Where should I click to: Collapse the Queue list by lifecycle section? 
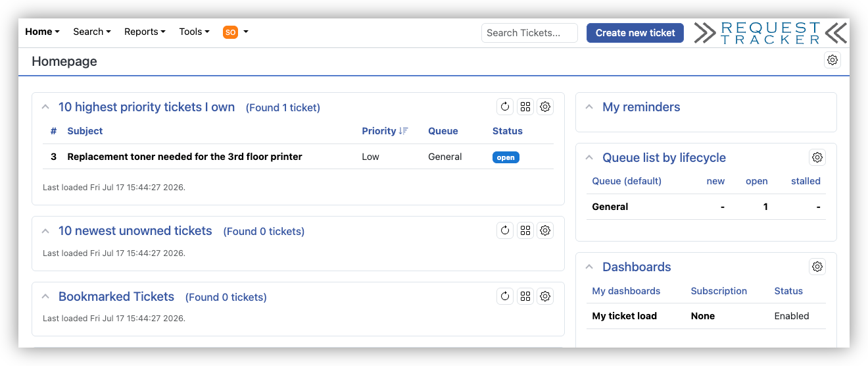coord(589,157)
